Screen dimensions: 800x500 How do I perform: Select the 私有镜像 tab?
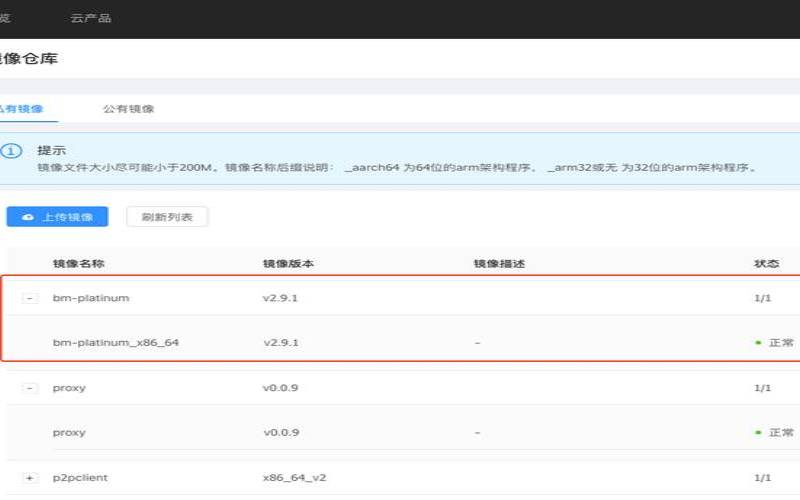tap(22, 109)
